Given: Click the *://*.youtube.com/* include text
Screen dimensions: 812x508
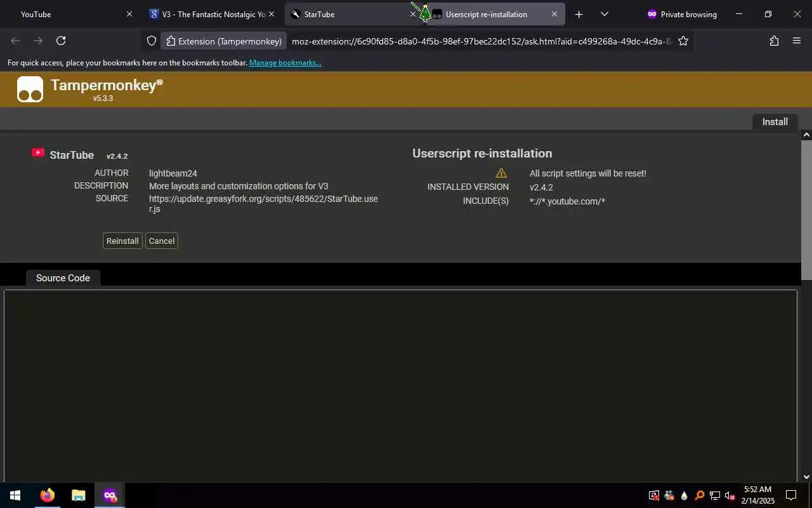Looking at the screenshot, I should click(567, 201).
